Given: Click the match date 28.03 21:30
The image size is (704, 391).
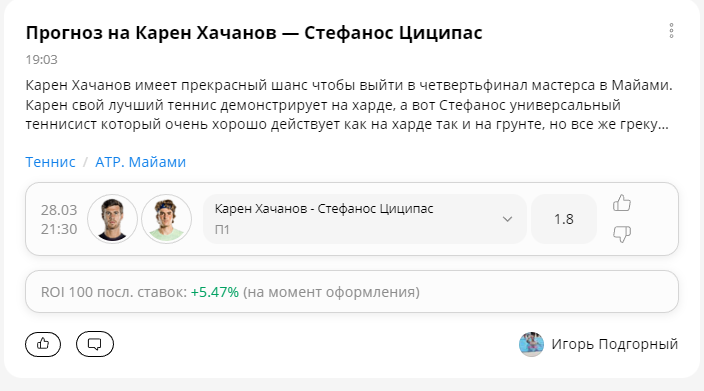Looking at the screenshot, I should (59, 220).
